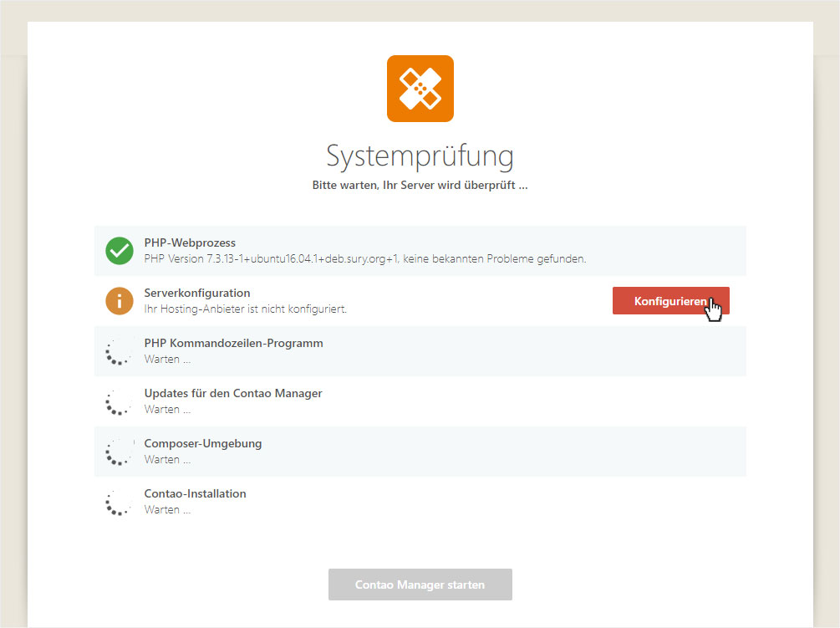
Task: Click the Contao-Installation title
Action: 195,493
